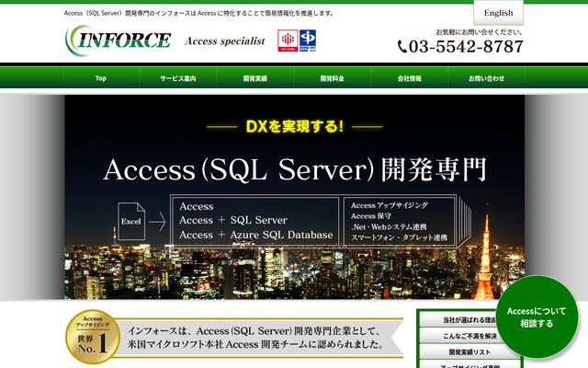Click phone number 03-5542-8787
Screen dimensions: 588x368
tap(466, 47)
